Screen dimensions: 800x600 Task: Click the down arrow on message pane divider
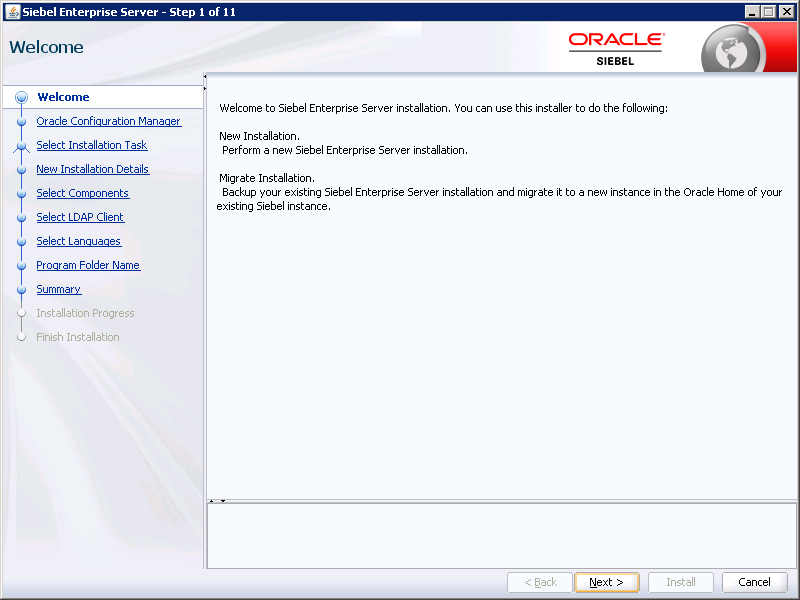pyautogui.click(x=223, y=501)
